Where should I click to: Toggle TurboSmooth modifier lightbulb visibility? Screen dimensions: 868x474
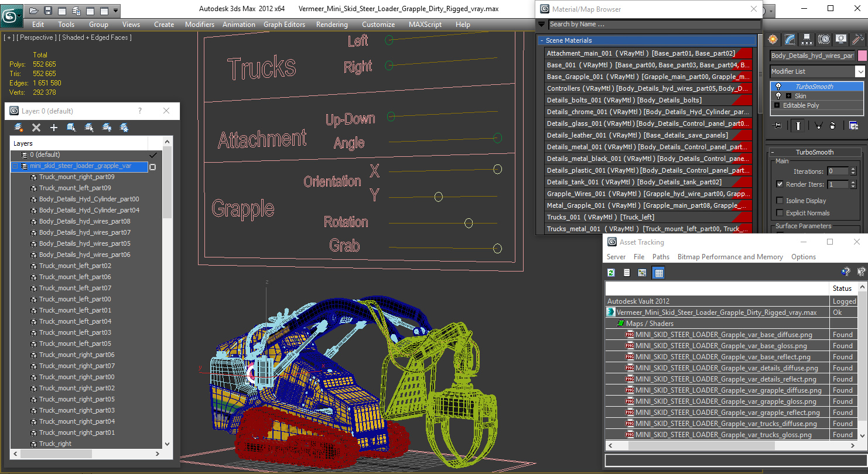click(778, 87)
